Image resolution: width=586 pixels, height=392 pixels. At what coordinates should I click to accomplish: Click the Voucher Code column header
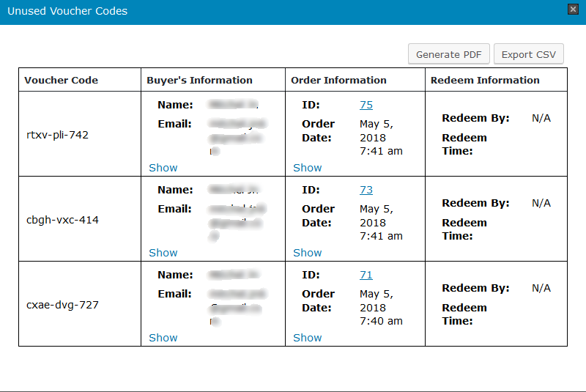coord(61,81)
